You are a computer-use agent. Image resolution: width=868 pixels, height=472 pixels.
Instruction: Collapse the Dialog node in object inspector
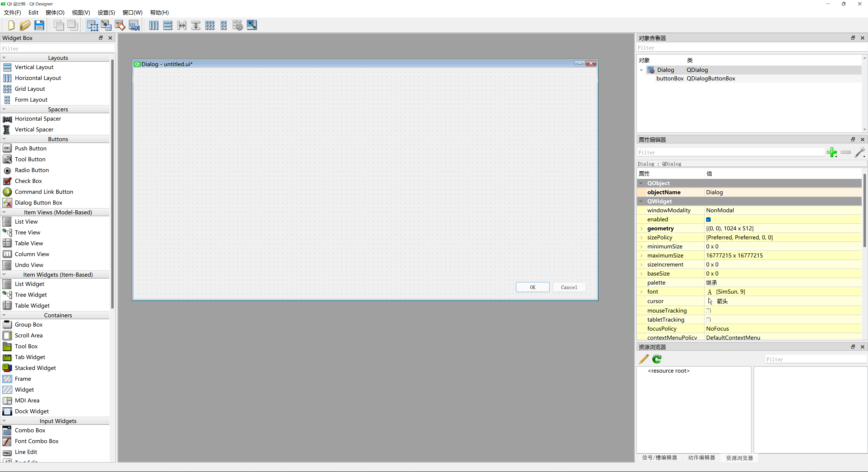[x=642, y=70]
